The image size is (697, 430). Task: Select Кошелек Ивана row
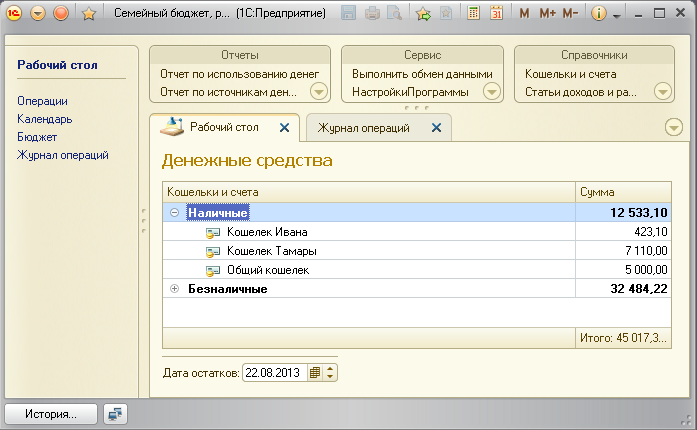(x=417, y=232)
